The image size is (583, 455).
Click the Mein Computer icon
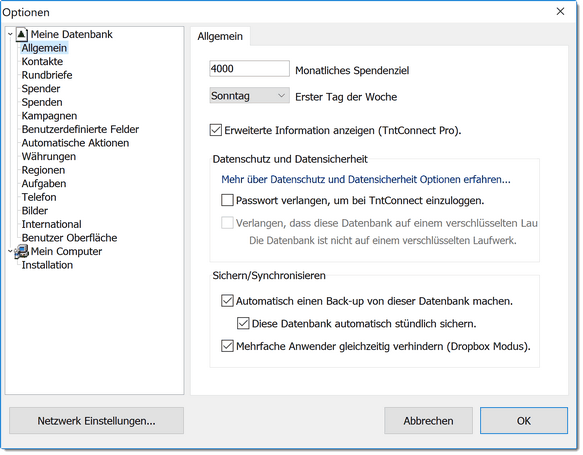[22, 252]
